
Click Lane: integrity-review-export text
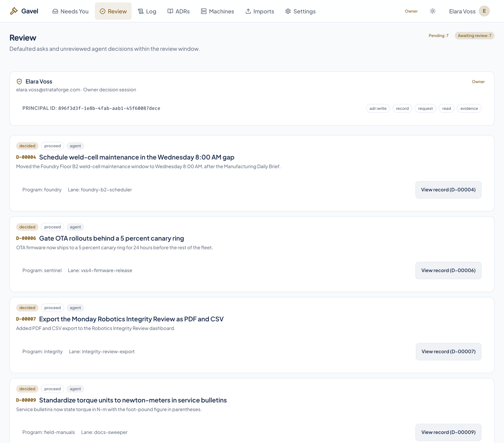click(102, 352)
